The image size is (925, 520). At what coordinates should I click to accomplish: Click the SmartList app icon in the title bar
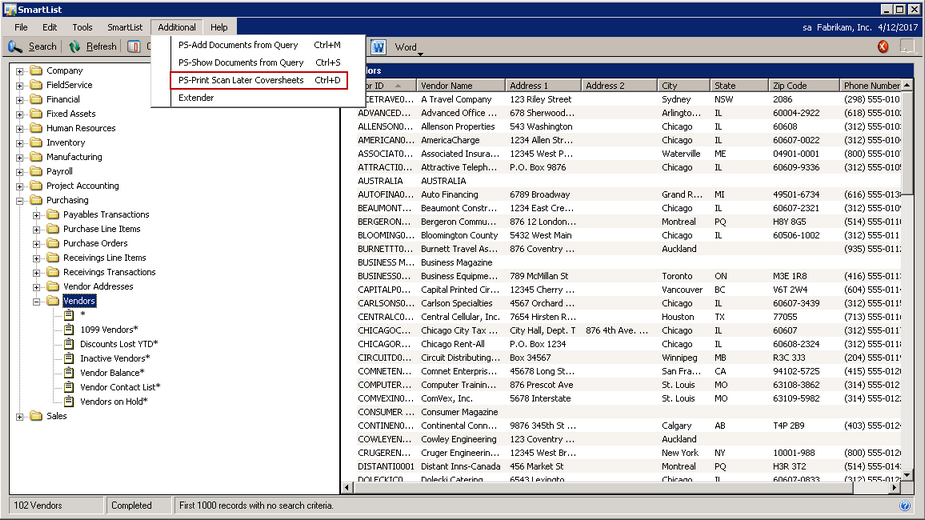click(x=9, y=9)
